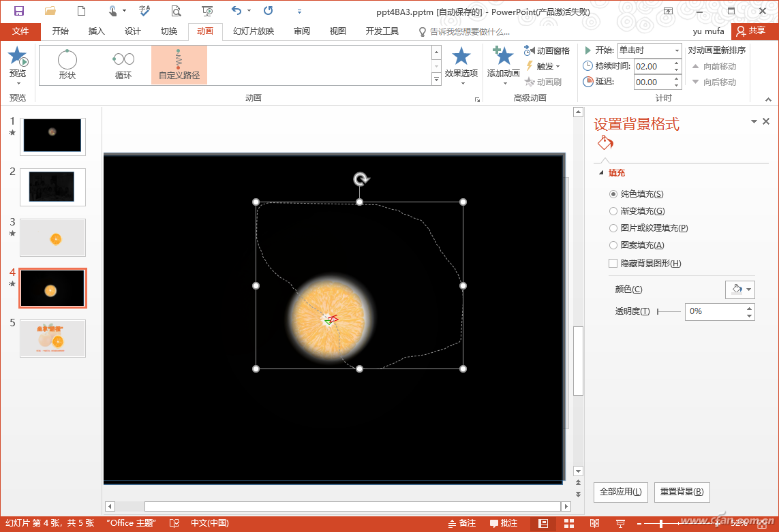Choose the Loop motion path animation
Screen dimensions: 779x532
[123, 65]
